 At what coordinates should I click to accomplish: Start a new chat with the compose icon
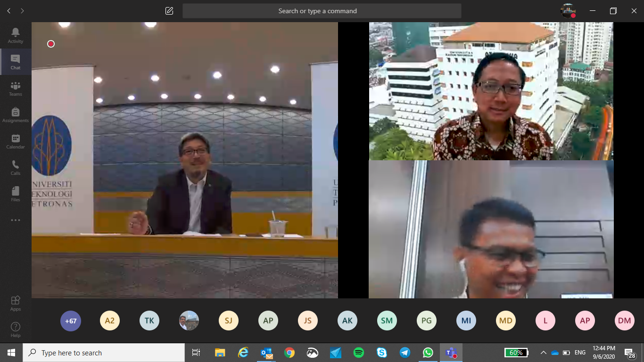[168, 10]
